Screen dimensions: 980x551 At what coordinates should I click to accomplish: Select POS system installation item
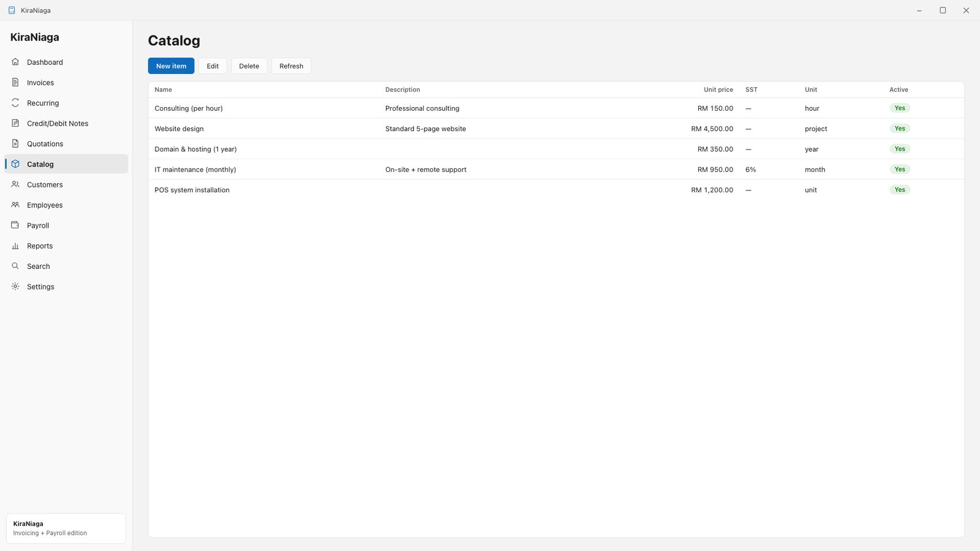pos(556,190)
